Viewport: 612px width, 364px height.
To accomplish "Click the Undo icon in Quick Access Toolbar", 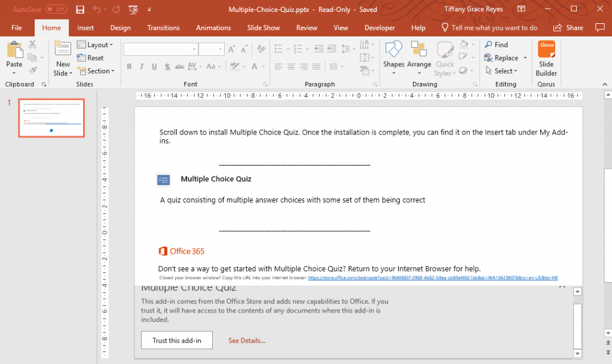I will point(95,8).
